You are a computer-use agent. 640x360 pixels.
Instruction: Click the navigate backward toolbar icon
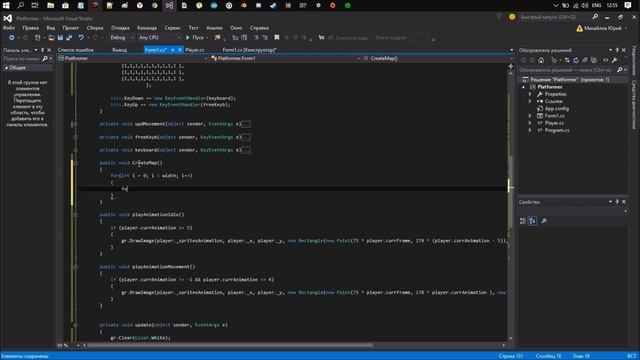coord(11,38)
